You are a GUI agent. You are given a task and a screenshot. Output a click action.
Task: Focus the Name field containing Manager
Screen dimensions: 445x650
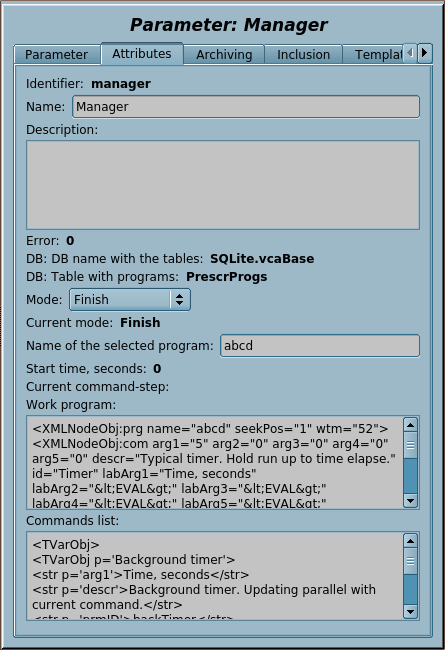pos(246,107)
